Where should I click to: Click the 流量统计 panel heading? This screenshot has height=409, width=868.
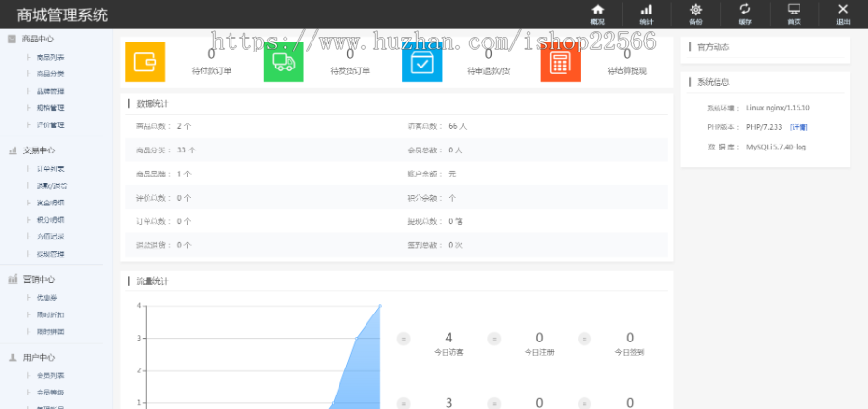point(152,281)
